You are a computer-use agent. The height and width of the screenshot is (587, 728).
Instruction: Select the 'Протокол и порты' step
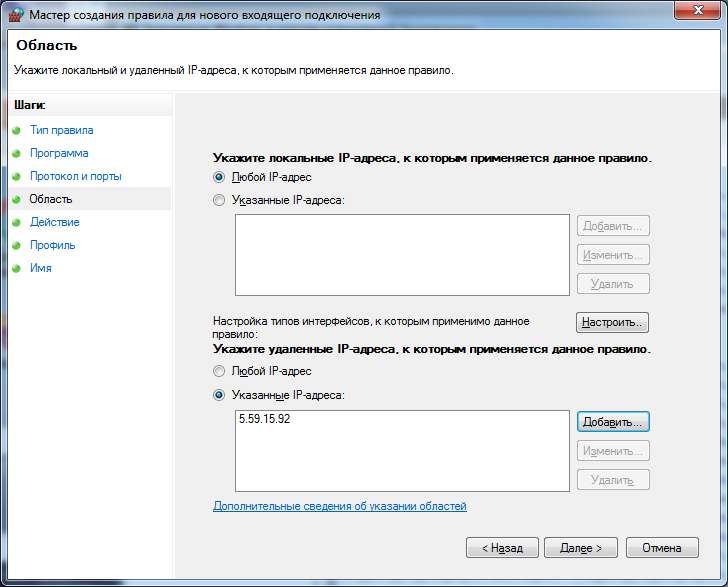coord(75,176)
